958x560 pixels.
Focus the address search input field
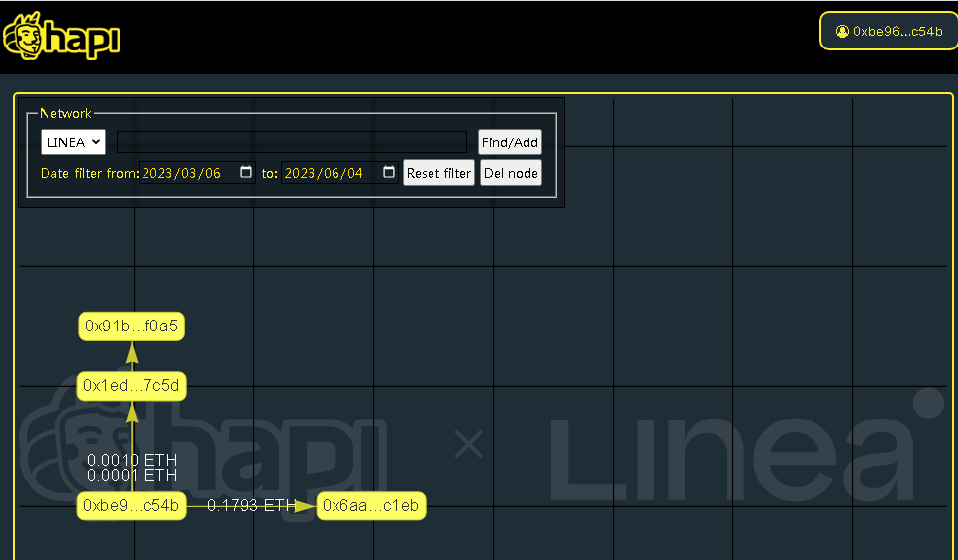point(292,142)
